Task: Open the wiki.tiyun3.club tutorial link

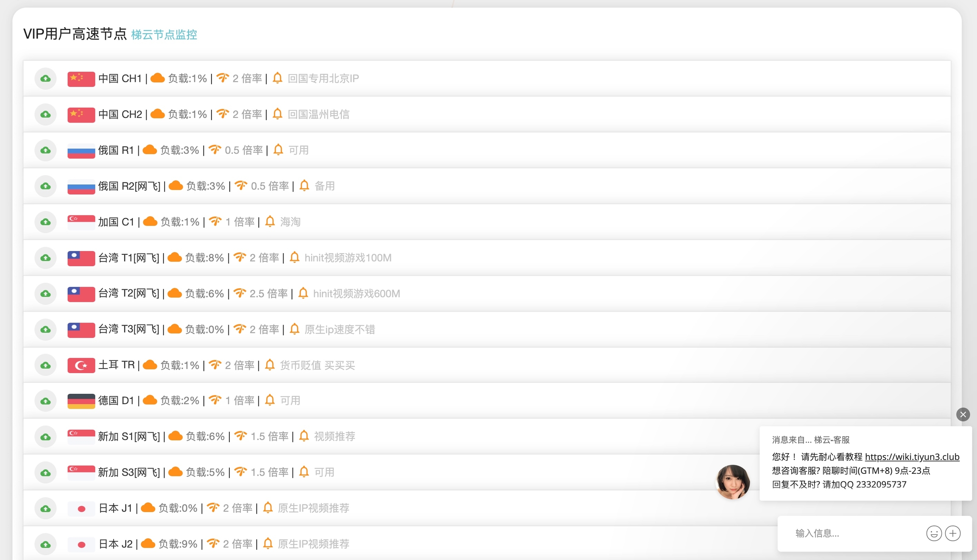Action: coord(912,457)
